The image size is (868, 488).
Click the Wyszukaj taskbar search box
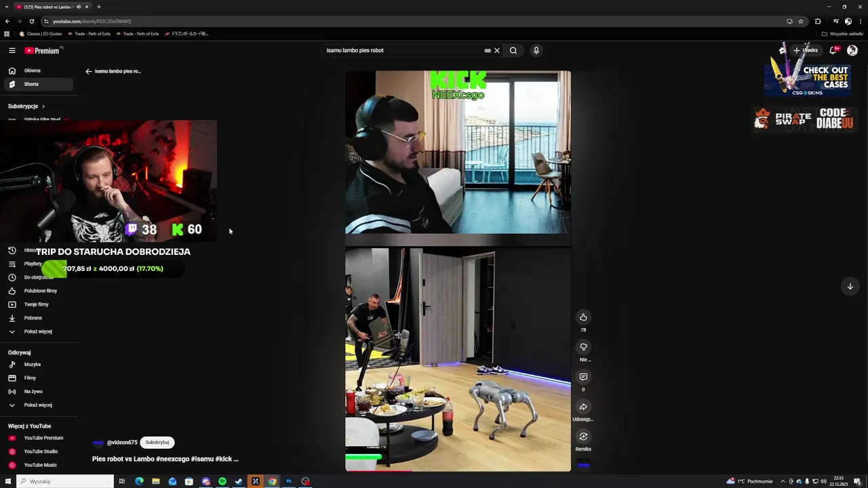(66, 481)
